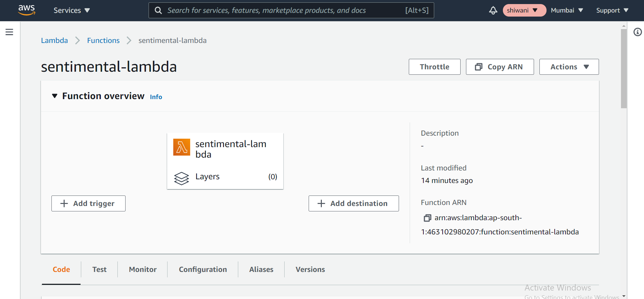644x299 pixels.
Task: Open the Services dropdown menu
Action: (x=72, y=10)
